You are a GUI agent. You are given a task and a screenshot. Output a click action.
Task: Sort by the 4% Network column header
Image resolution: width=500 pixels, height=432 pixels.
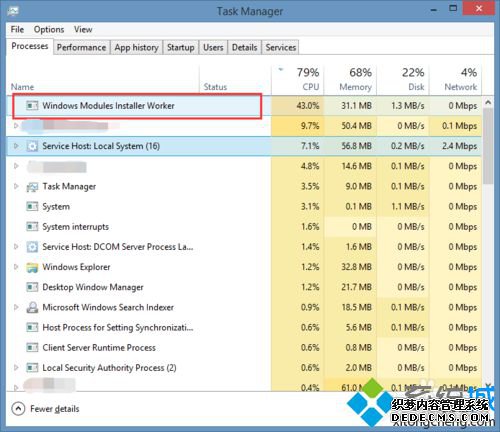click(455, 79)
